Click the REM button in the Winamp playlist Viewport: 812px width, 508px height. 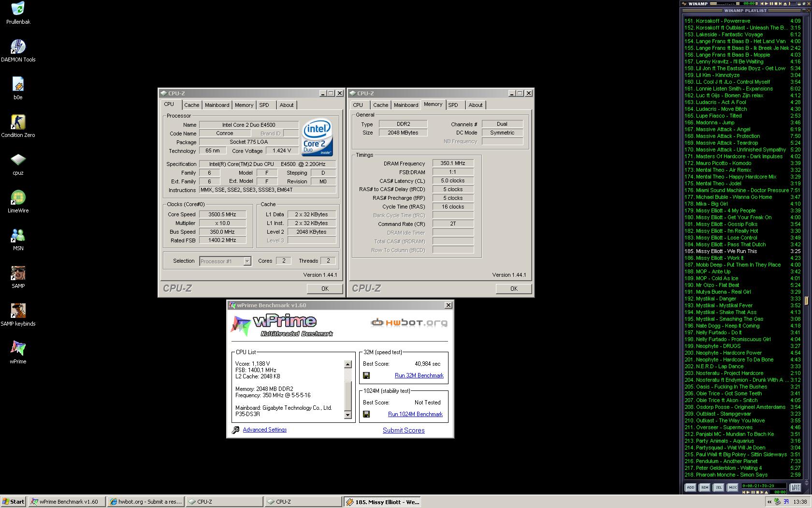705,487
